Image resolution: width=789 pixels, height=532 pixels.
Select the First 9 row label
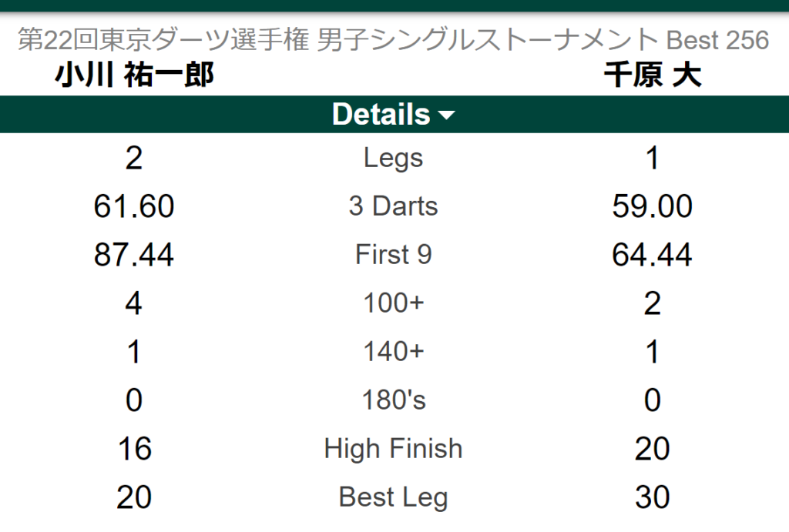pos(394,255)
